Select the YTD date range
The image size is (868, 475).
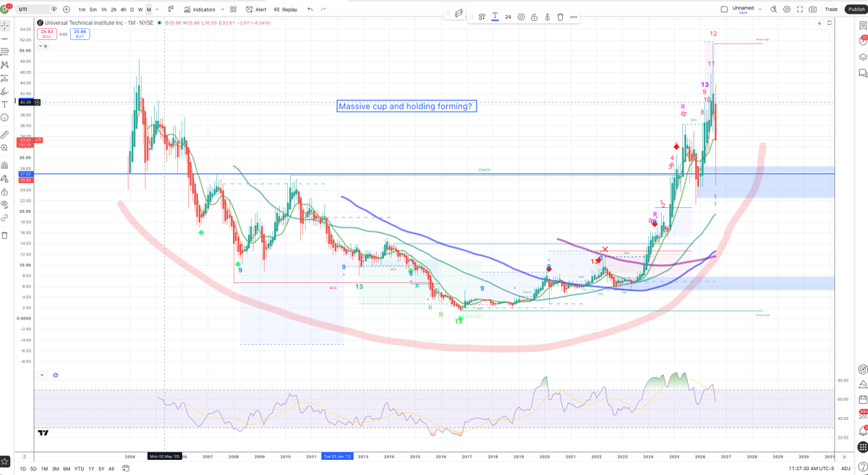(79, 468)
